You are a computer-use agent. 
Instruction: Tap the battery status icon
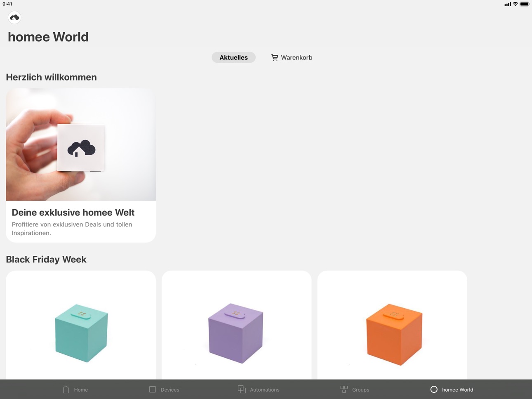[524, 4]
